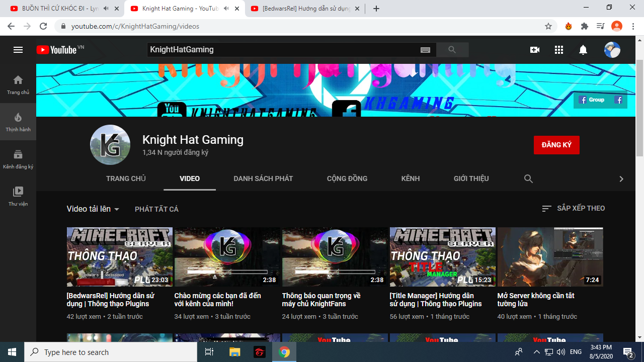
Task: Click the PHÁT TẤT CẢ play all link
Action: tap(156, 209)
